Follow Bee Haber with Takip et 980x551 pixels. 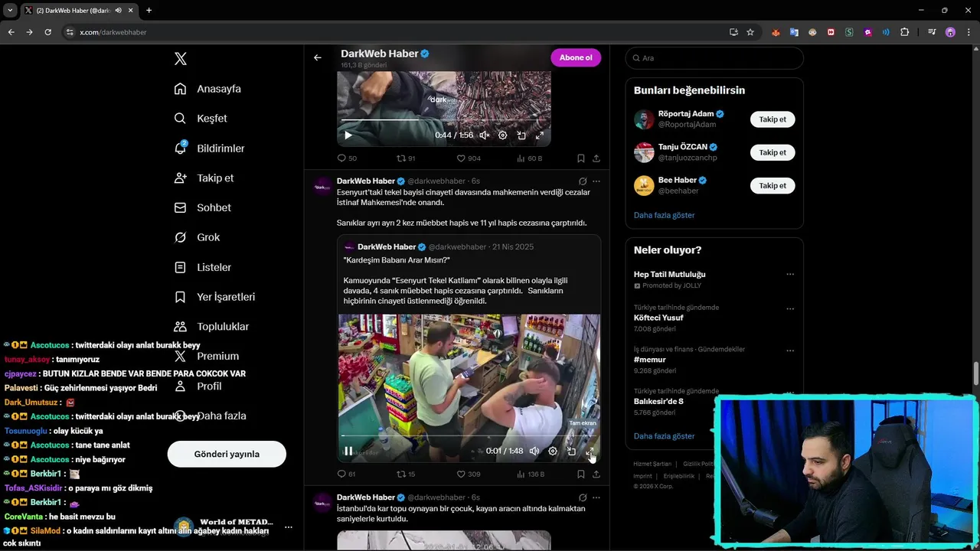[x=773, y=185]
